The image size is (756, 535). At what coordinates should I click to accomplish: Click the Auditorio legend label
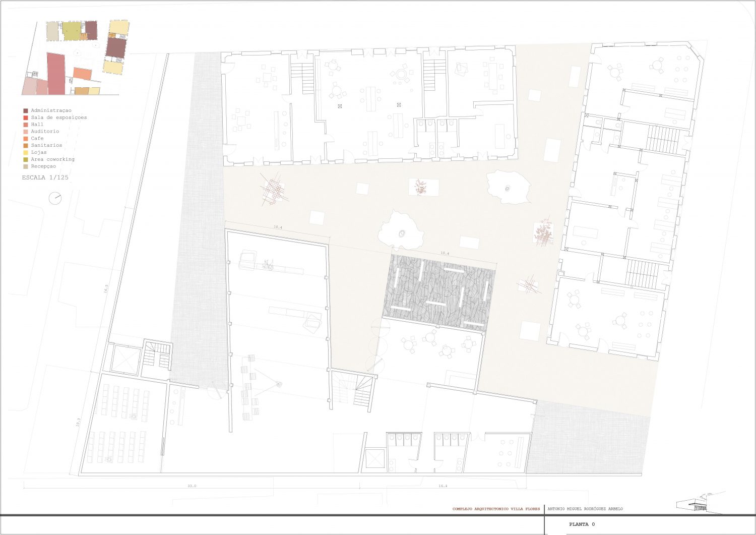(x=45, y=131)
